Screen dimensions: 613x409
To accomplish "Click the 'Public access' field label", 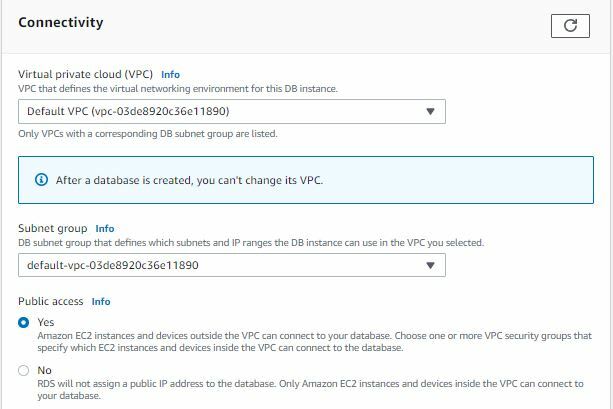I will pos(50,301).
